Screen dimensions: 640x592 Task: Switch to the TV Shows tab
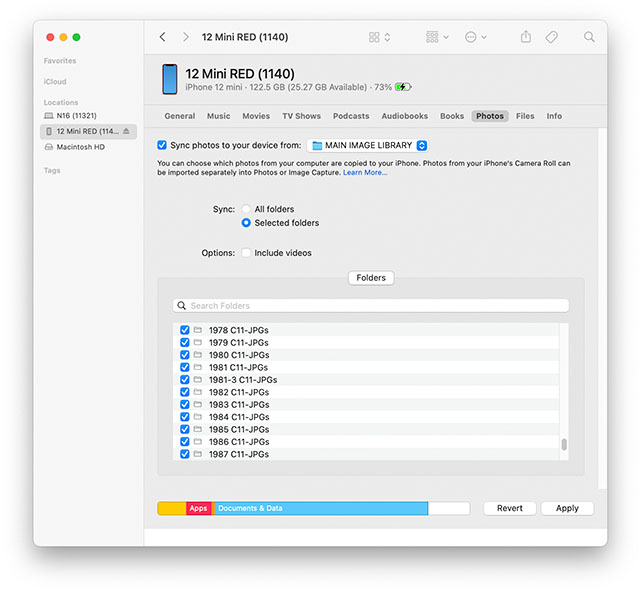pyautogui.click(x=301, y=116)
